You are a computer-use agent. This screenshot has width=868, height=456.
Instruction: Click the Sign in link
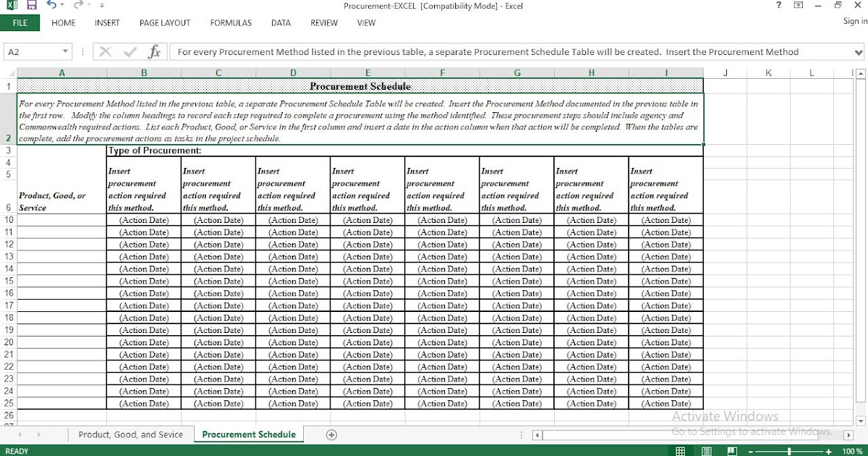tap(855, 22)
